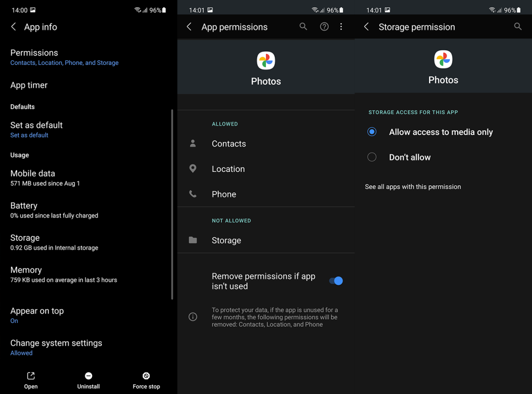Viewport: 532px width, 394px height.
Task: Open Permissions in App info
Action: tap(88, 57)
